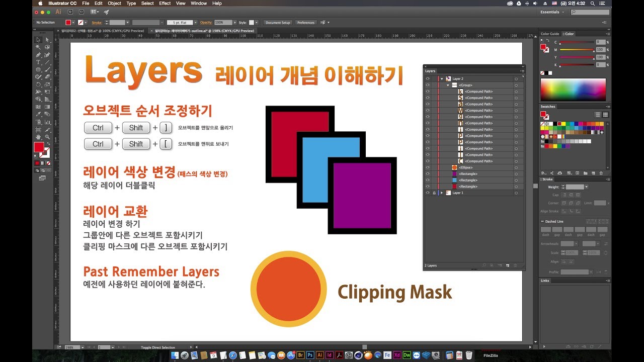Open the Effect menu
Image resolution: width=644 pixels, height=362 pixels.
click(x=165, y=3)
